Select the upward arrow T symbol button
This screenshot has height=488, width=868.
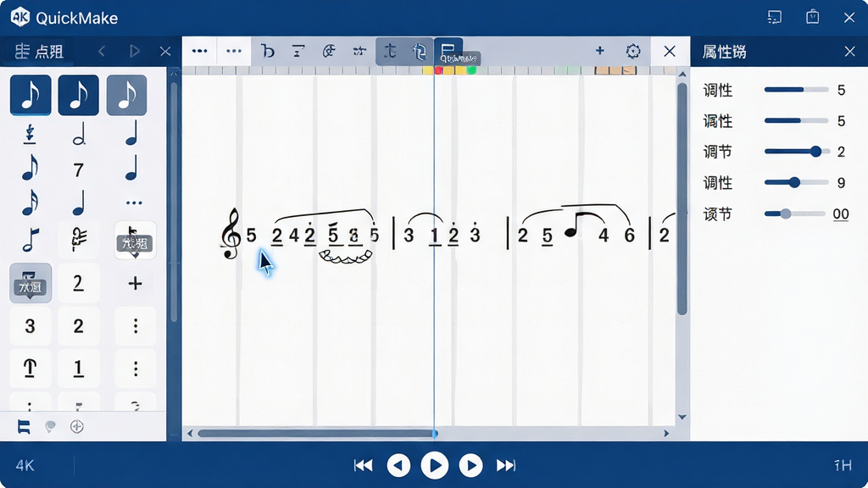pos(31,369)
